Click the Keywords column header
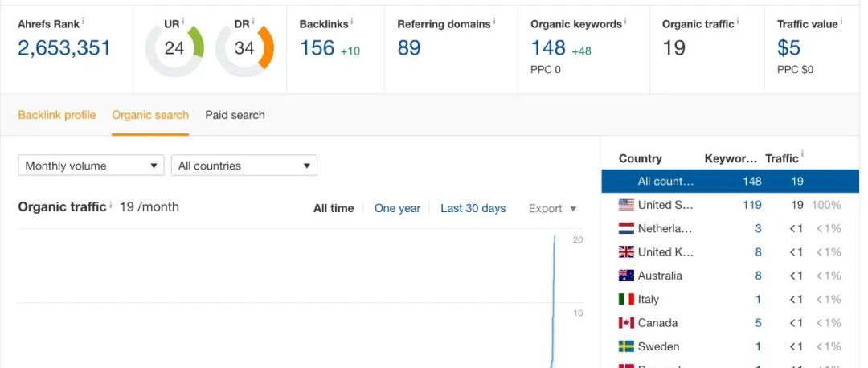The image size is (868, 368). pos(730,158)
